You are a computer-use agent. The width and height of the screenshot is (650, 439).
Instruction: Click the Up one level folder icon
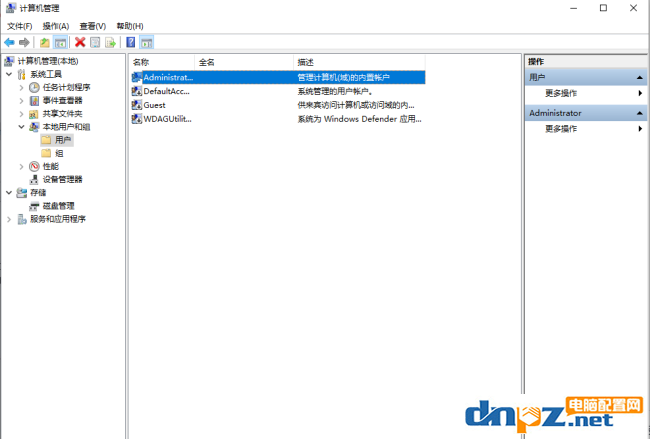coord(45,43)
